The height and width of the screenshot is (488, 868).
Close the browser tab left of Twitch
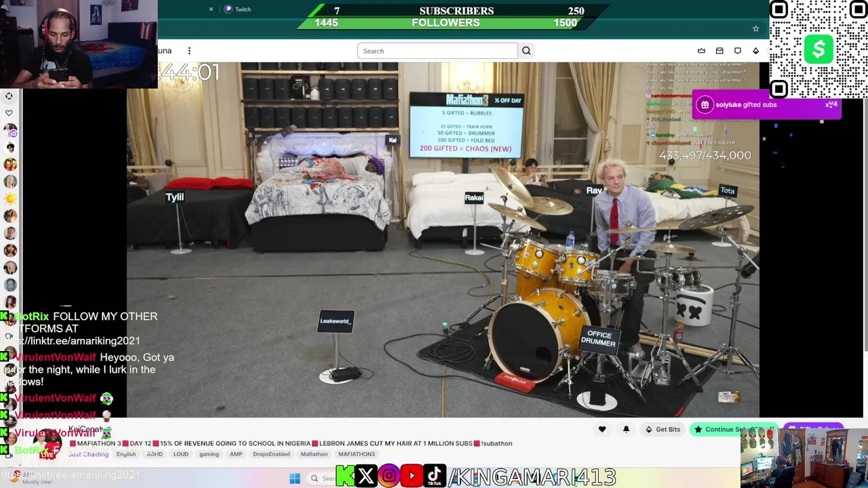(211, 9)
